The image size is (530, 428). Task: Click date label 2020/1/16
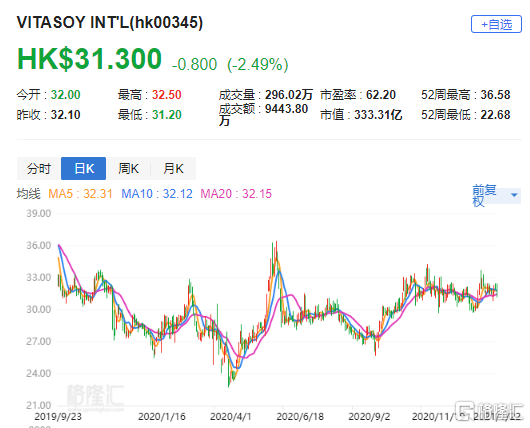coord(162,416)
